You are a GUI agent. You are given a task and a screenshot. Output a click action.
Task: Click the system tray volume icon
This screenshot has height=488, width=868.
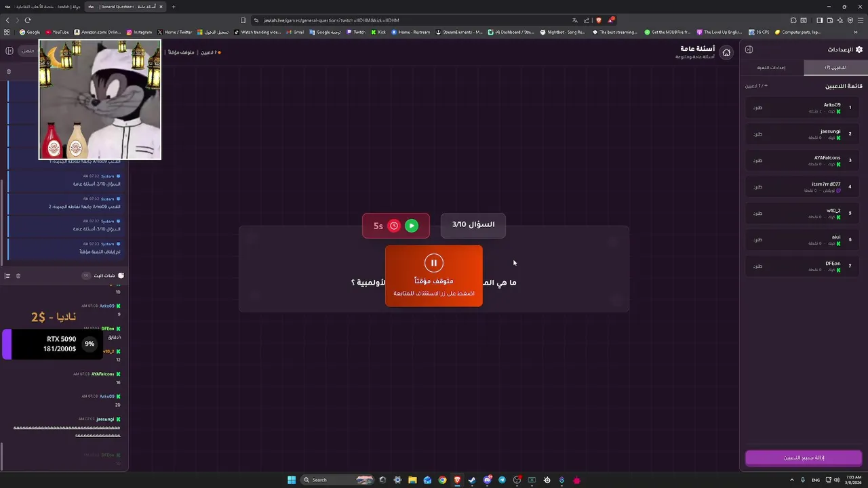836,480
